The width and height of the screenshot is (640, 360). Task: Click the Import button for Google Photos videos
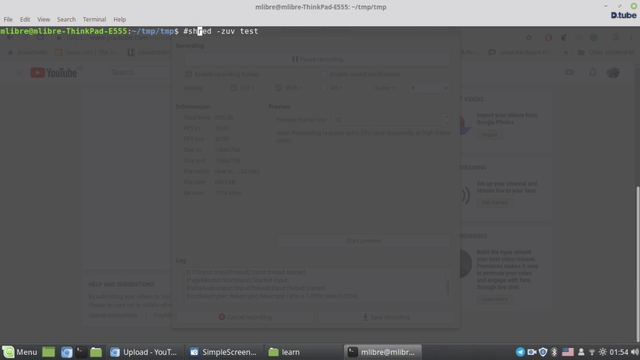pyautogui.click(x=489, y=134)
